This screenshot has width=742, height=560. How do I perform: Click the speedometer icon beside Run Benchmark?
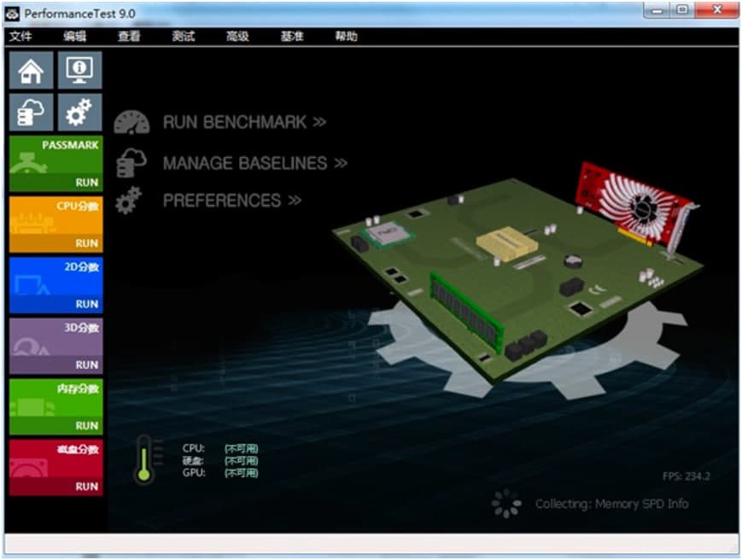pos(131,122)
